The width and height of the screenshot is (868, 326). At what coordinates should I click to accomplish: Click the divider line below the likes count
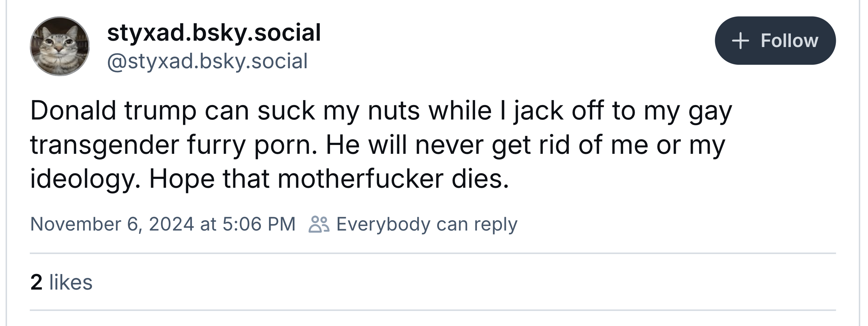(433, 310)
